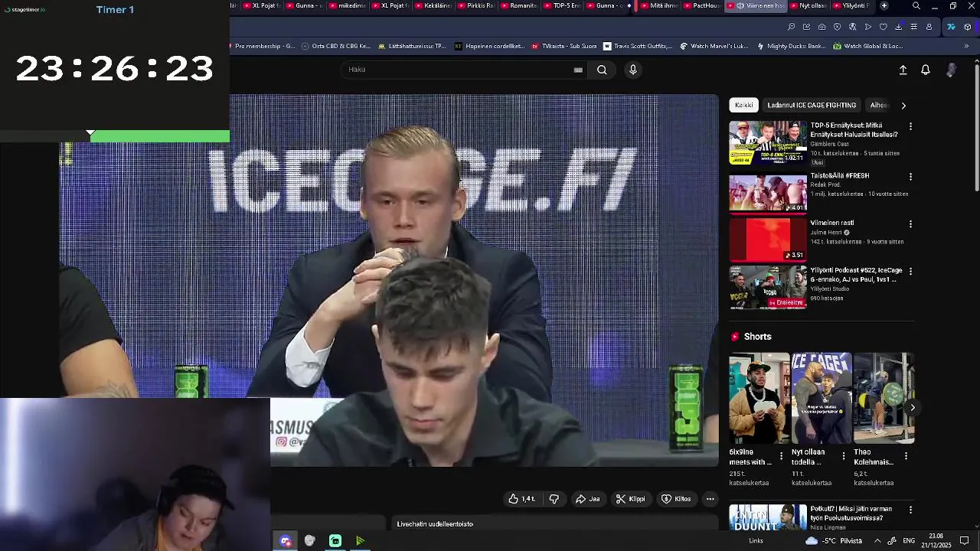Open options menu for Taisto&Ällä #FRESH
Viewport: 980px width, 551px height.
point(910,177)
